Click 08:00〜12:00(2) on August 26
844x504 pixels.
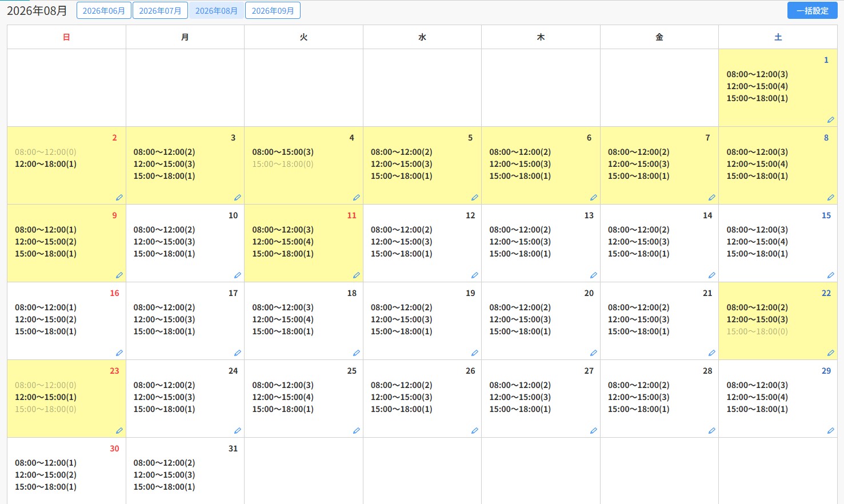tap(401, 385)
